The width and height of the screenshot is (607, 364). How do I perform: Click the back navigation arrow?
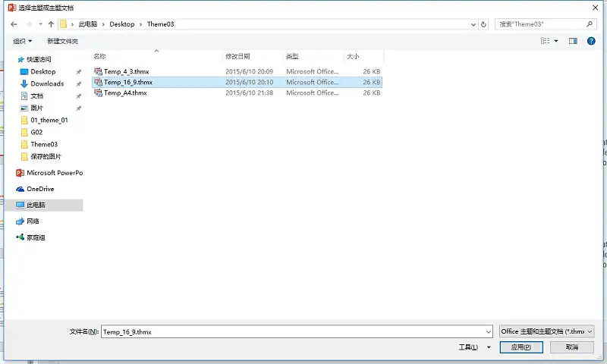coord(14,24)
